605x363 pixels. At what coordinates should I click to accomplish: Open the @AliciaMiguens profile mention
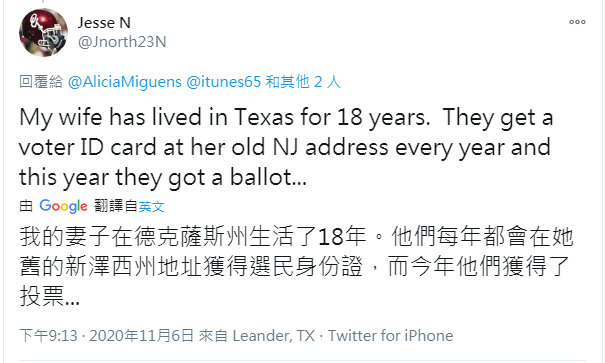(x=125, y=82)
